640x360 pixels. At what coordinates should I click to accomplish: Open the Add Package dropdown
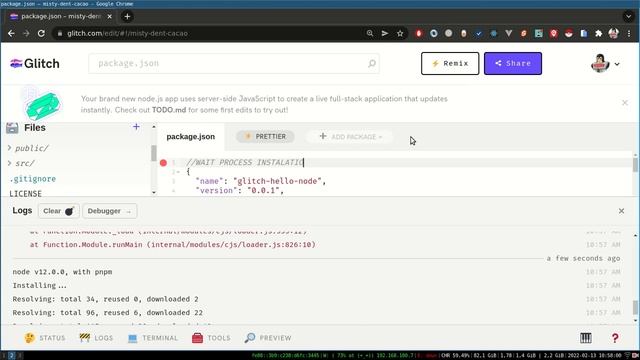[x=350, y=136]
